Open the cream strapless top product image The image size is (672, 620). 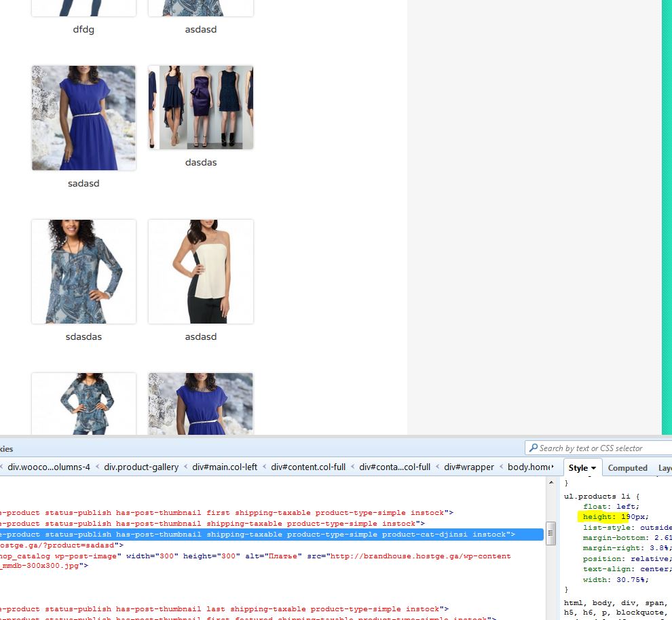[201, 271]
